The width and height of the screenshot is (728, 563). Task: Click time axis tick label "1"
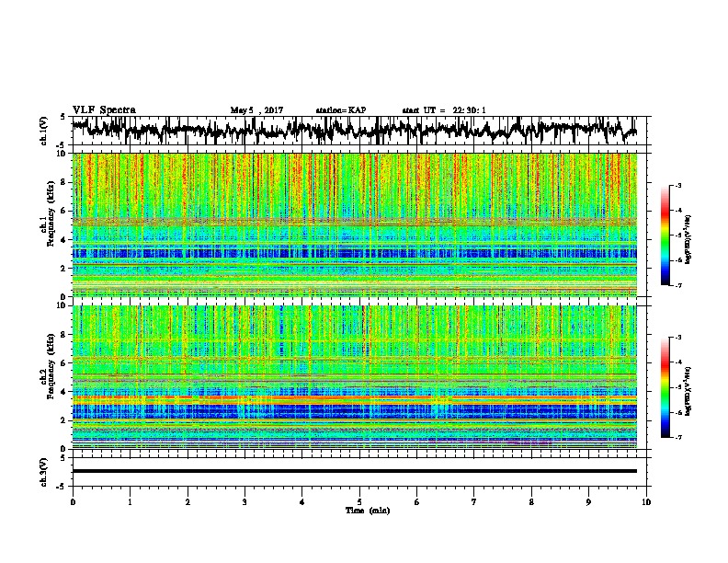pos(130,502)
